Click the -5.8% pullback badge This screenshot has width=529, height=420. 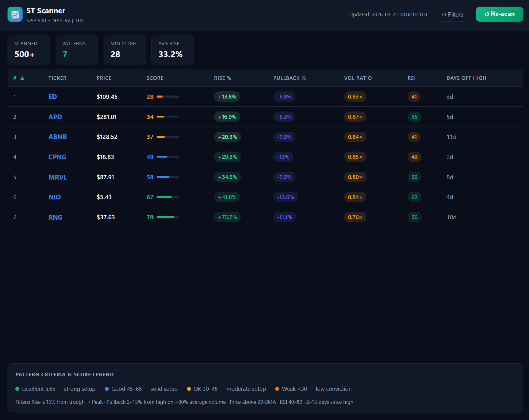pyautogui.click(x=284, y=97)
